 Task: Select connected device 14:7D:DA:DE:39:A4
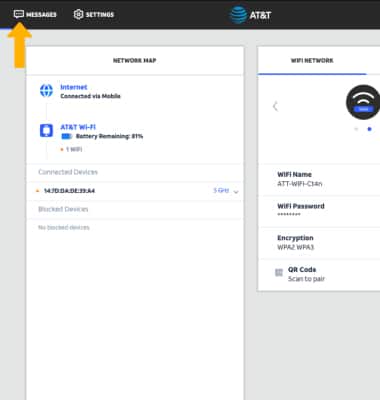point(69,191)
